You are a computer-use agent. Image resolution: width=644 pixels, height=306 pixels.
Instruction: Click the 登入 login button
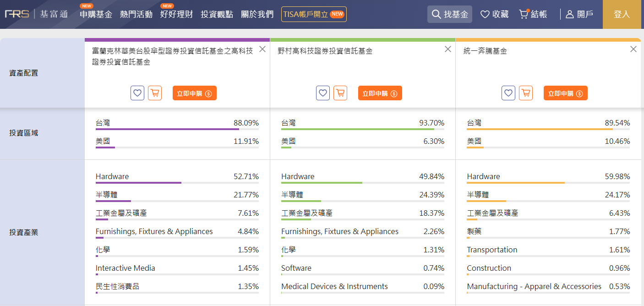coord(622,14)
